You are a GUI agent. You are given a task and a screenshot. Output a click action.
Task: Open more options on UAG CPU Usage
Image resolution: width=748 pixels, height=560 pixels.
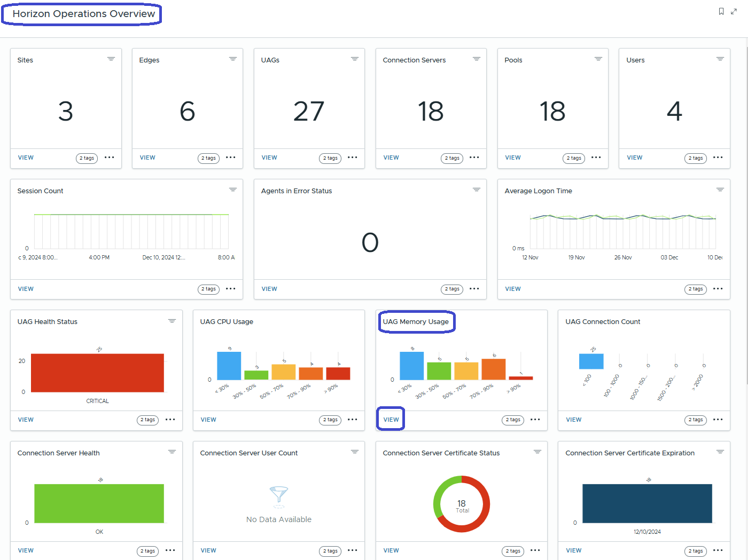click(x=353, y=420)
